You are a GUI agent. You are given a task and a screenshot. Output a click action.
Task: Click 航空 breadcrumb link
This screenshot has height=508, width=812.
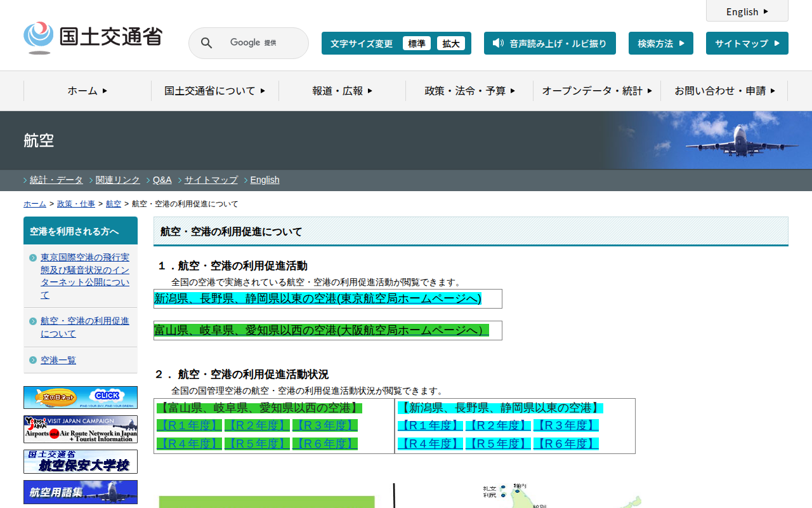[114, 204]
